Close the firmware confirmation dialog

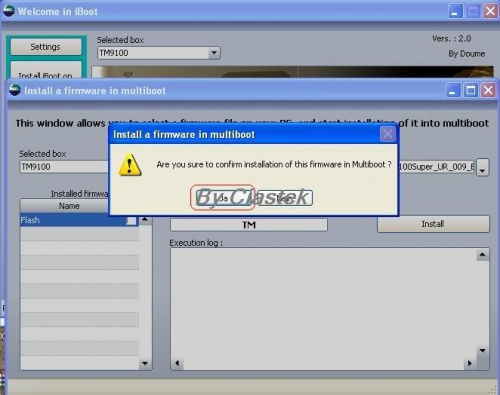[388, 134]
